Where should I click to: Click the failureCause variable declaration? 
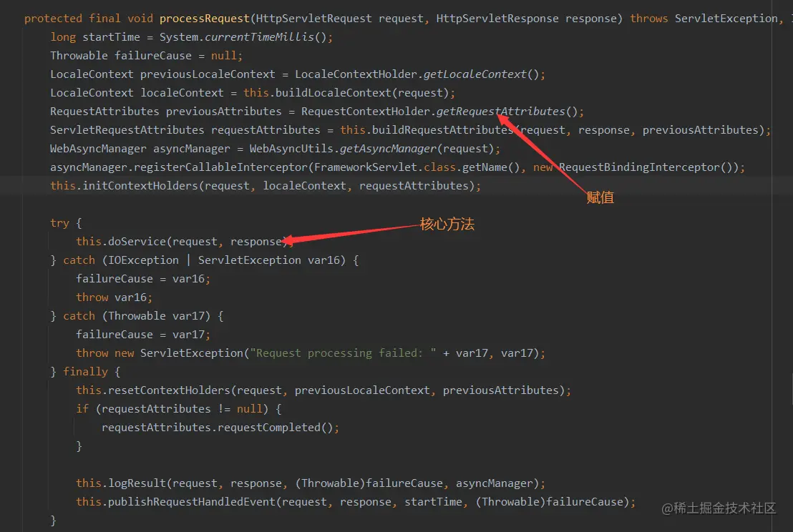152,56
